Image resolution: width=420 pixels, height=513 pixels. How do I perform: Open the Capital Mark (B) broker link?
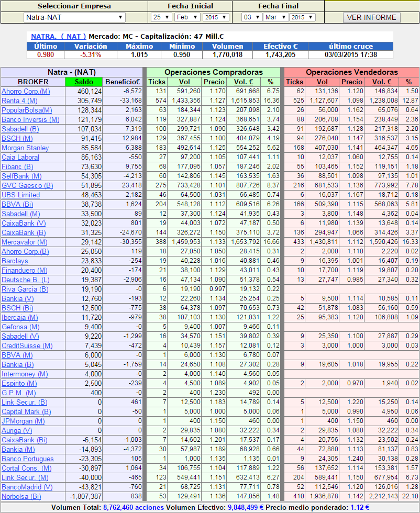click(26, 412)
